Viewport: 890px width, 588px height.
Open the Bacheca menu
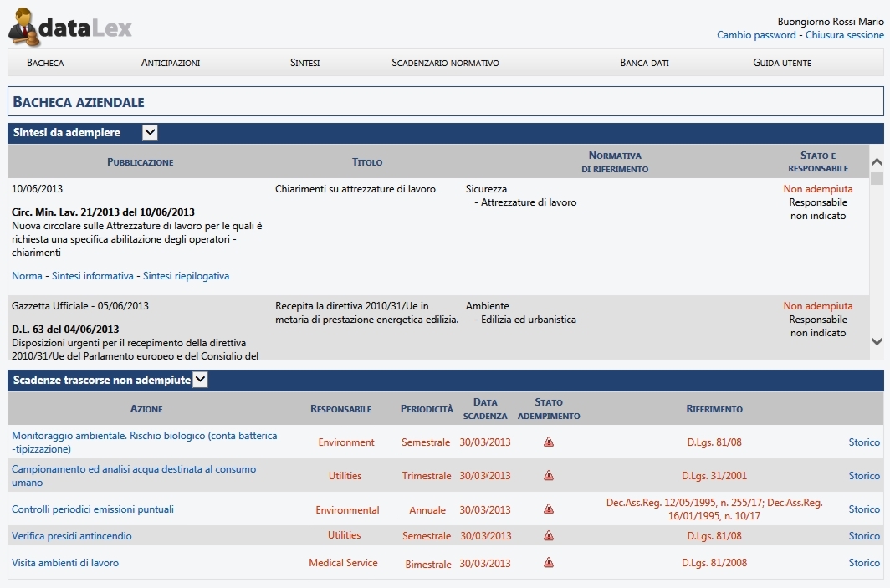pyautogui.click(x=45, y=63)
